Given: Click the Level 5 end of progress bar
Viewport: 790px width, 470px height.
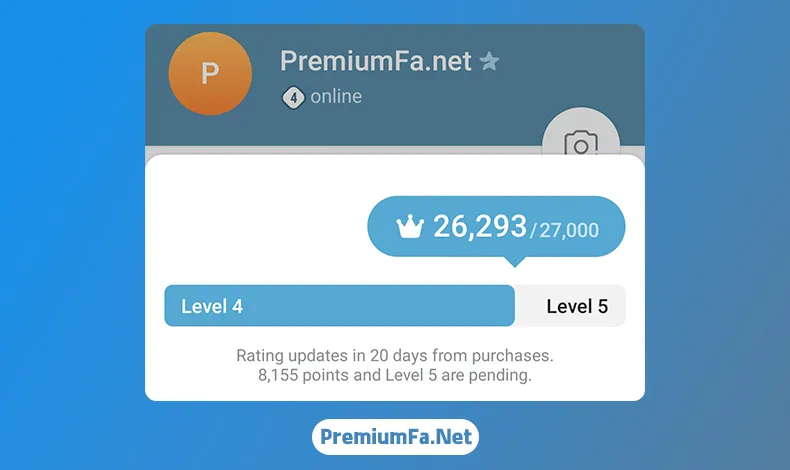Looking at the screenshot, I should [x=570, y=306].
